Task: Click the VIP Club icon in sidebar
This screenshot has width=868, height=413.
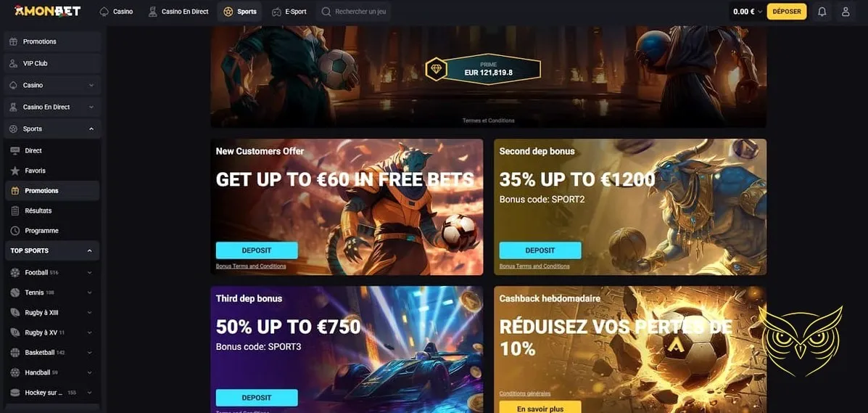Action: click(13, 64)
